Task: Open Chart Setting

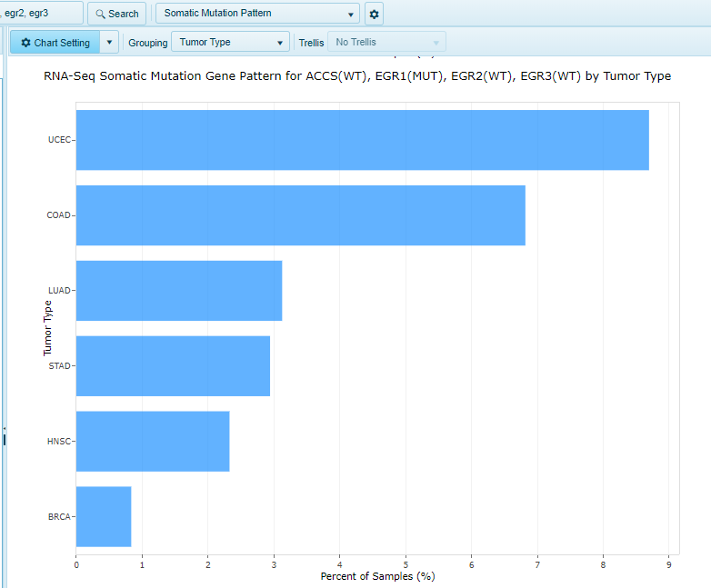Action: (x=55, y=43)
